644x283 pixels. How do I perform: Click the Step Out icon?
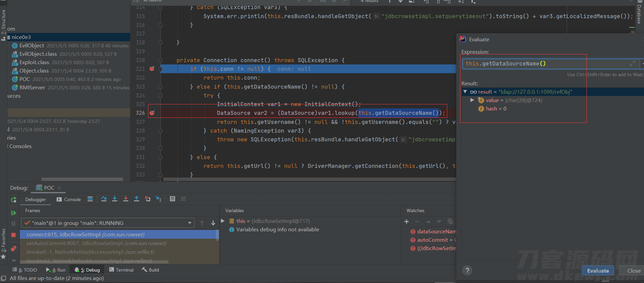[x=137, y=199]
